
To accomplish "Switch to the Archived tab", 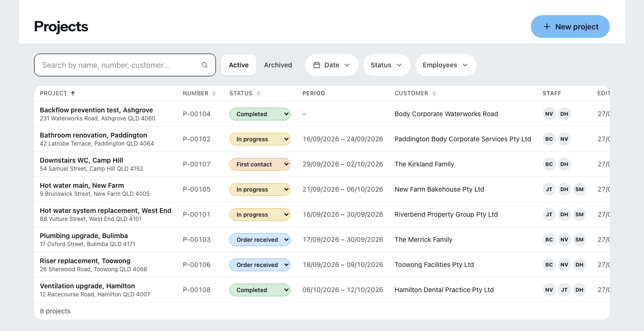I will [278, 65].
